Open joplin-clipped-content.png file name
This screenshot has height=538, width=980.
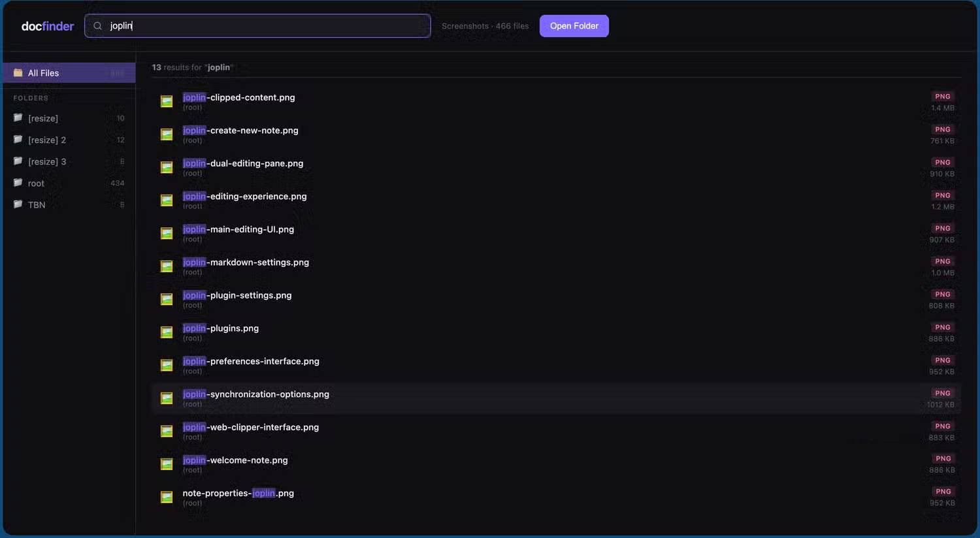pyautogui.click(x=238, y=97)
